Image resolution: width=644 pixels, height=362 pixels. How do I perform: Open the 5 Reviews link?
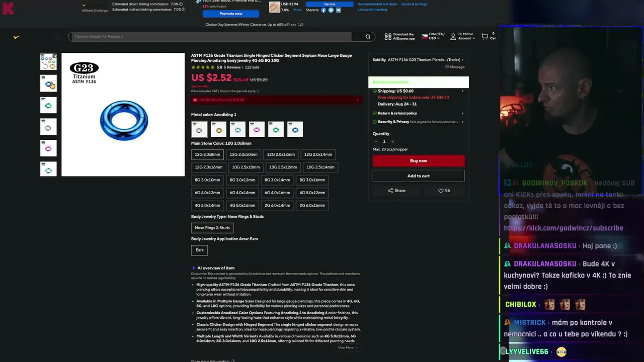pyautogui.click(x=232, y=67)
